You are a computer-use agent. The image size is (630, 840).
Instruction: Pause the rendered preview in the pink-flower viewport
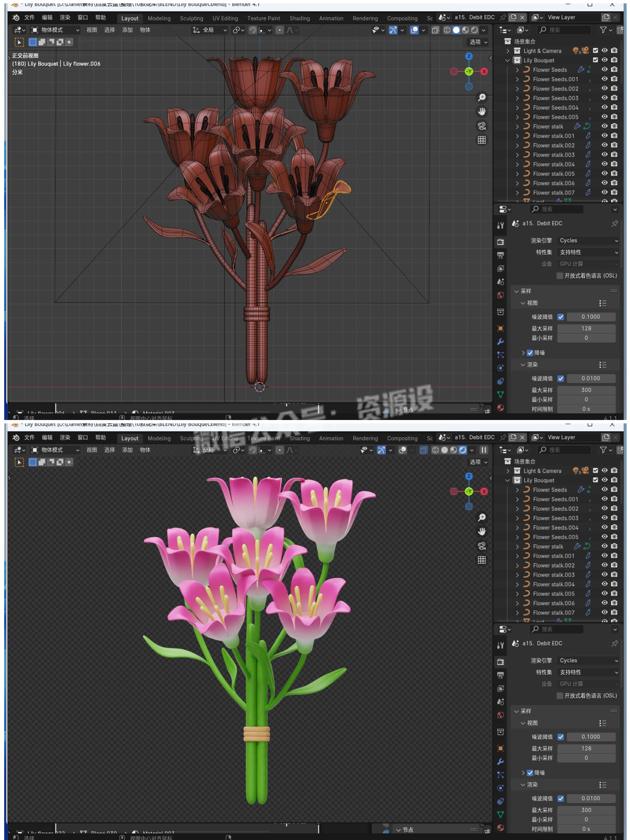[x=484, y=450]
